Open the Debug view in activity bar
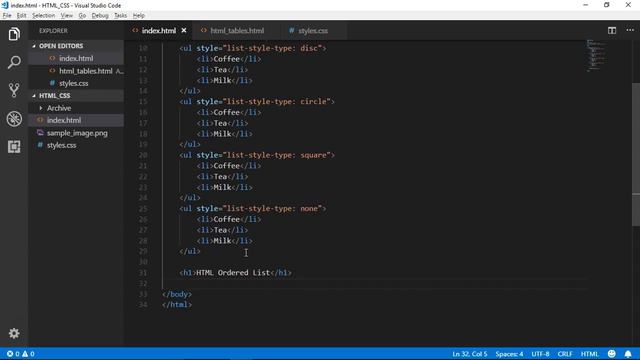 pos(14,119)
